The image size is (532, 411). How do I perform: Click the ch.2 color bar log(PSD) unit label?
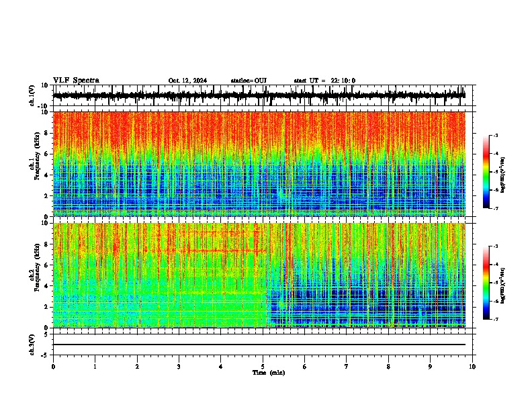(503, 286)
